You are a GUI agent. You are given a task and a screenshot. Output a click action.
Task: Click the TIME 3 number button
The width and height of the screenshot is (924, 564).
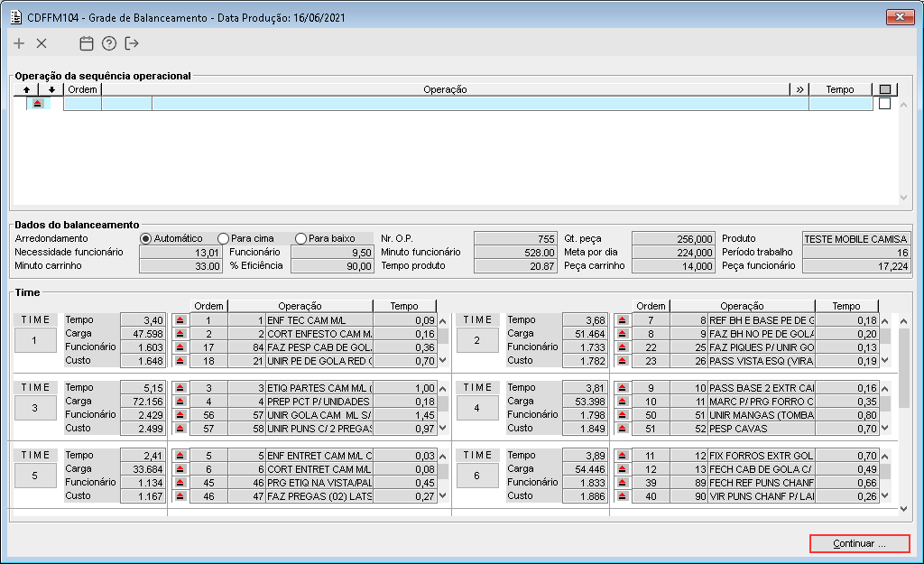[x=35, y=408]
